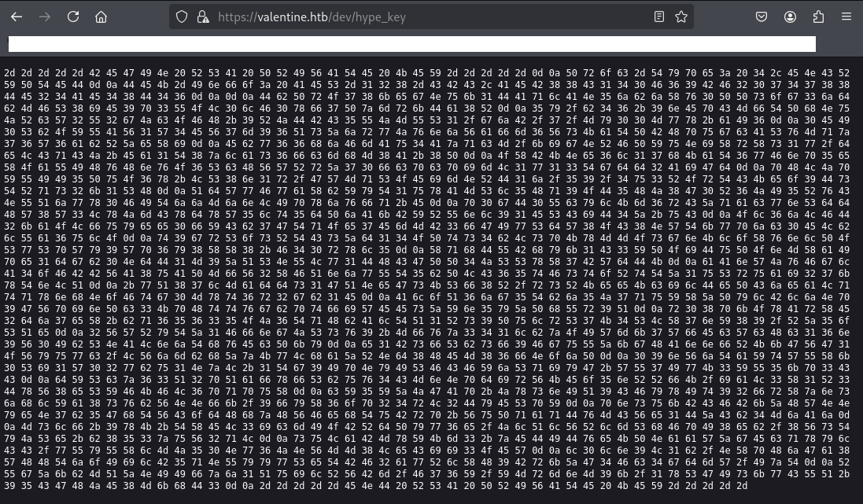The height and width of the screenshot is (504, 863).
Task: Go back to the previous page
Action: 17,17
